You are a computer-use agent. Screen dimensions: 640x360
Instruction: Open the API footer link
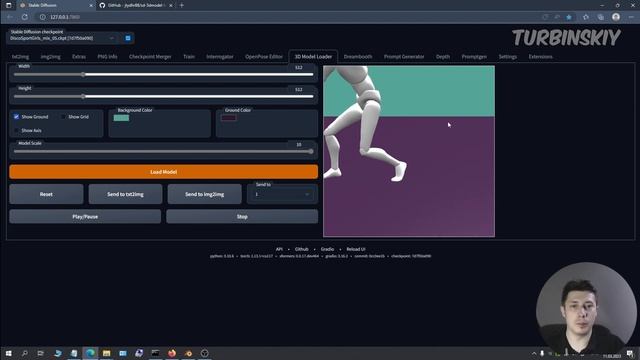click(x=279, y=249)
